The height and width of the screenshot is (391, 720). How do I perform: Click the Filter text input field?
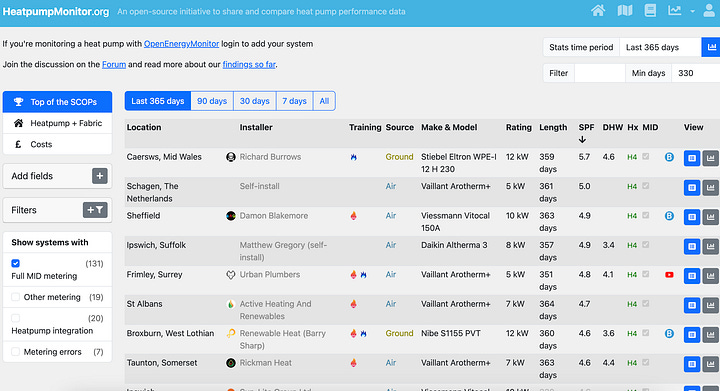coord(600,73)
